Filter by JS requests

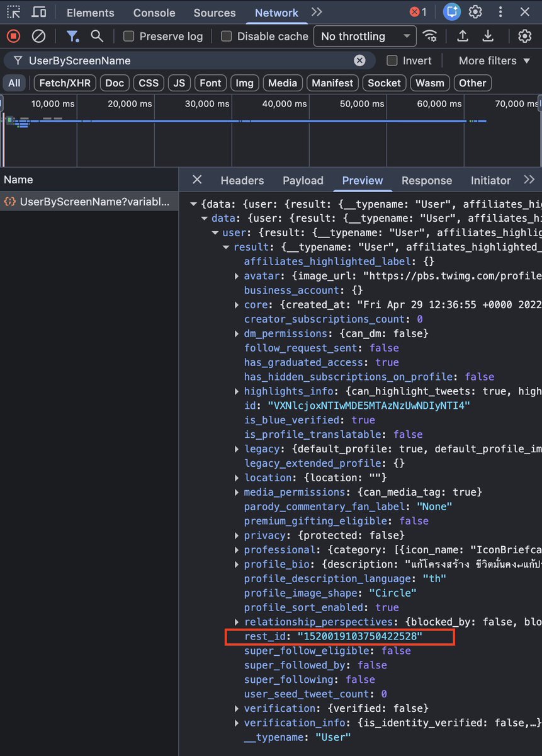[x=179, y=83]
